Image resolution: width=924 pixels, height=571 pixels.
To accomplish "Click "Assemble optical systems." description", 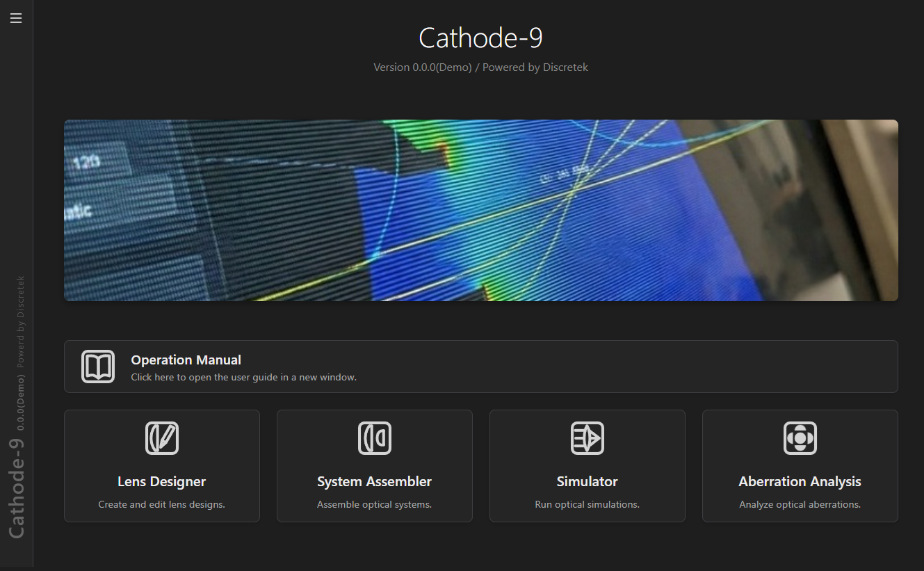I will [375, 504].
